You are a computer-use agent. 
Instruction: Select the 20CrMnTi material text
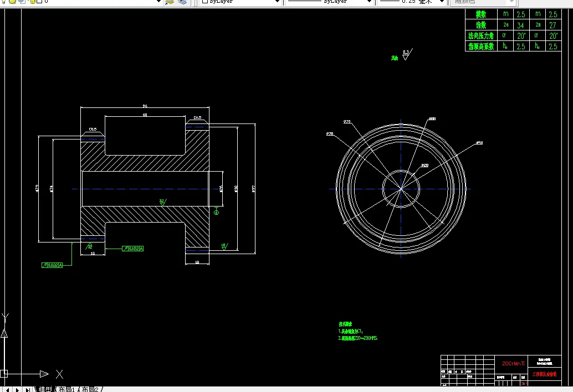(513, 364)
